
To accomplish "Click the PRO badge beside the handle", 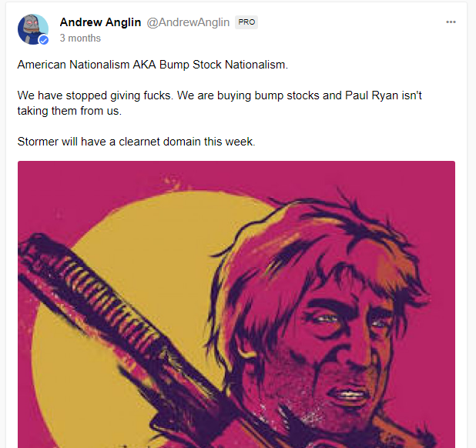I will click(x=246, y=22).
